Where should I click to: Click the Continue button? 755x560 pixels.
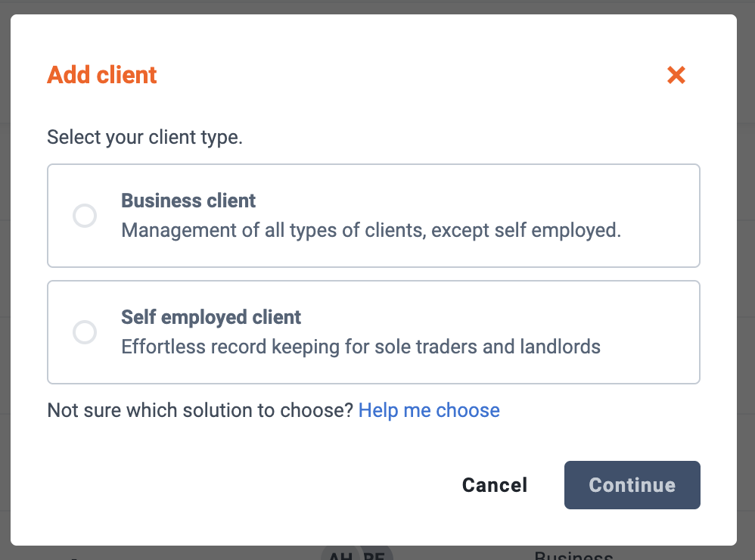pos(632,485)
